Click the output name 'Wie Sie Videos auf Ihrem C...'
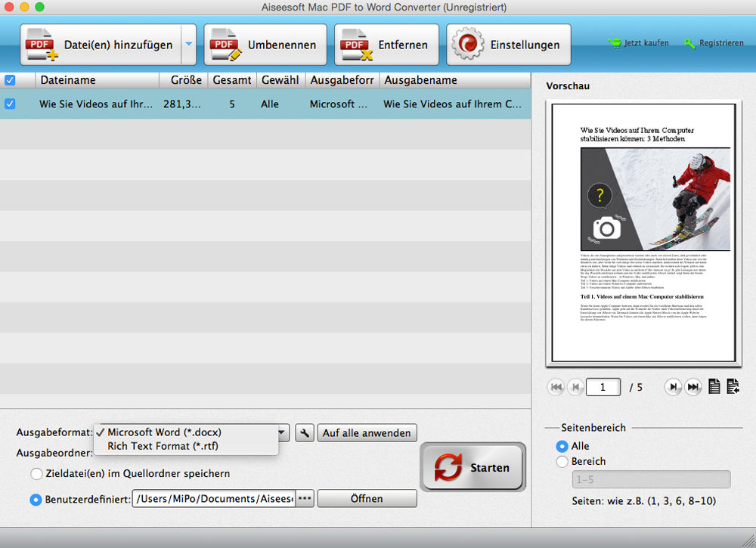This screenshot has height=548, width=756. coord(452,104)
